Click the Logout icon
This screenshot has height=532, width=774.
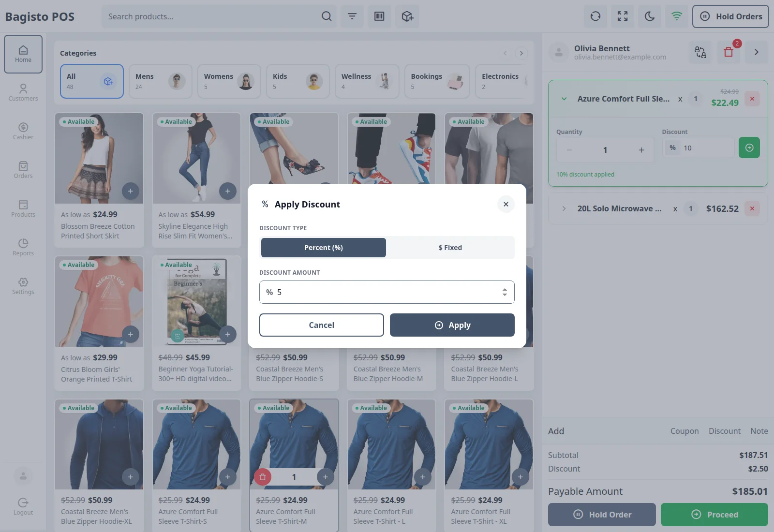click(x=23, y=503)
